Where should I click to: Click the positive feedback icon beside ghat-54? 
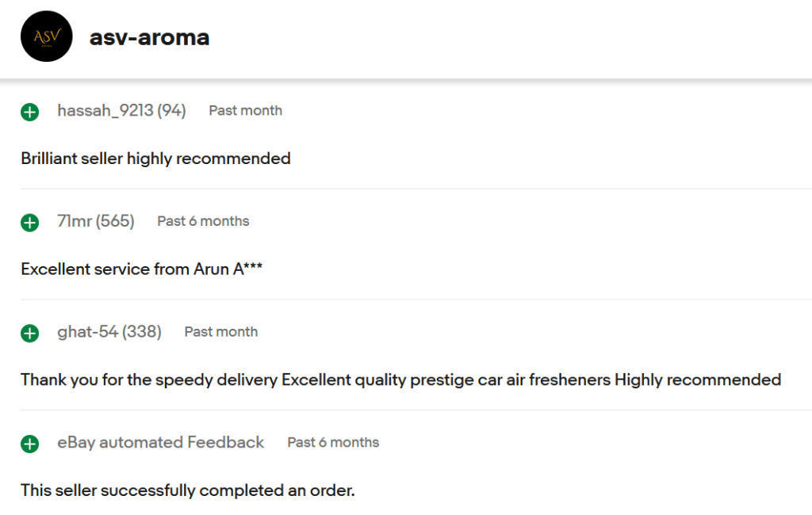point(30,334)
